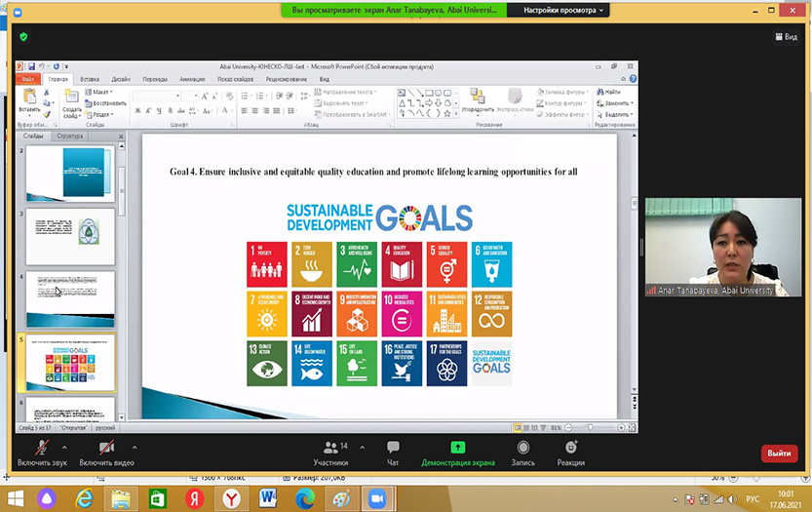Viewport: 812px width, 512px height.
Task: Click increase font size icon
Action: (x=205, y=96)
